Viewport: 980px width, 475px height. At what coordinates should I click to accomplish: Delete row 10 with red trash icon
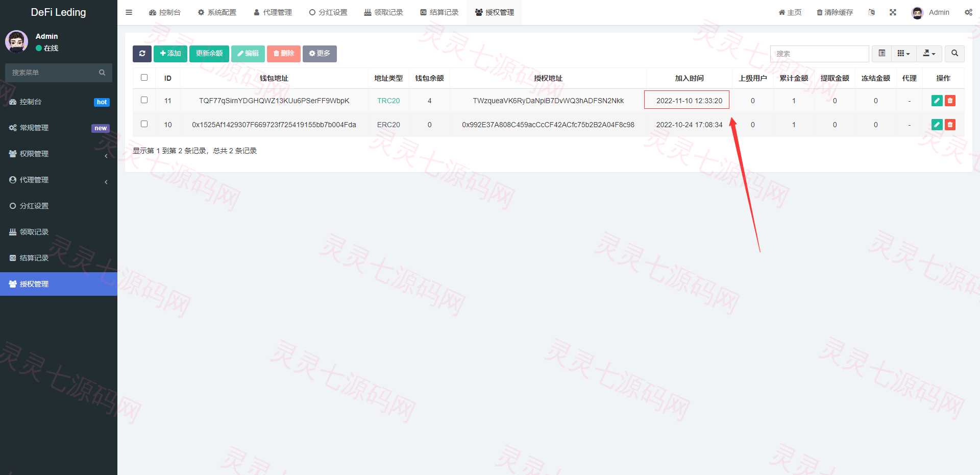(950, 125)
